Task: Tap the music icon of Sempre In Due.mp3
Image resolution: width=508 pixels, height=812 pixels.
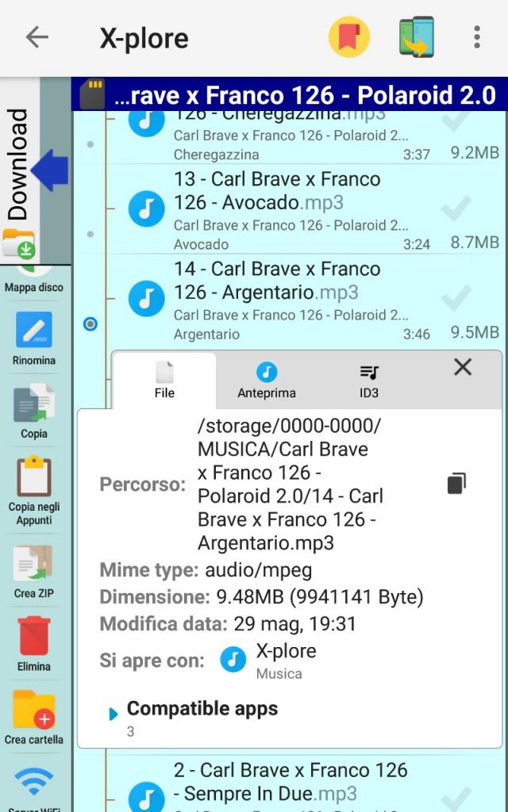Action: click(x=146, y=796)
